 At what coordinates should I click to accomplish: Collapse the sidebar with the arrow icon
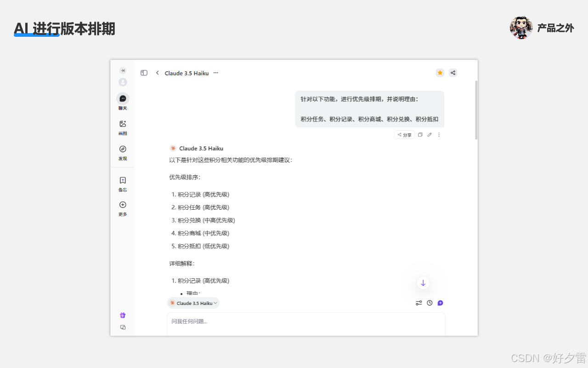pyautogui.click(x=123, y=70)
